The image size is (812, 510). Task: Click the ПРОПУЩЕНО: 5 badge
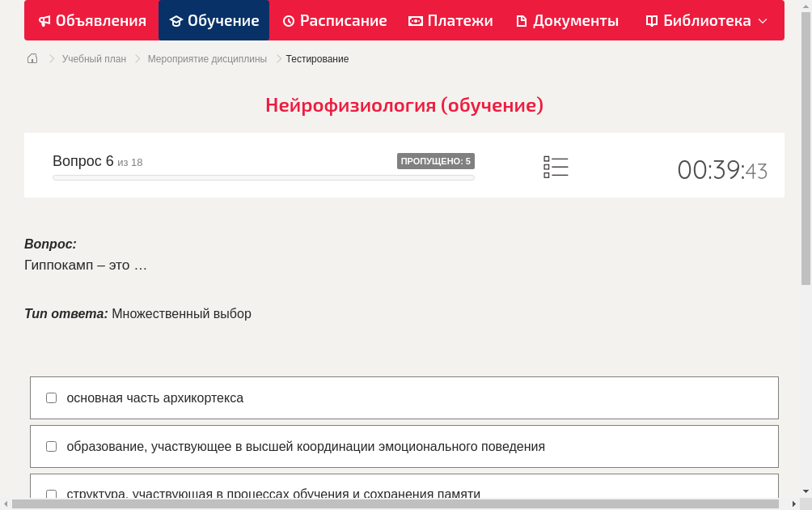pyautogui.click(x=435, y=160)
